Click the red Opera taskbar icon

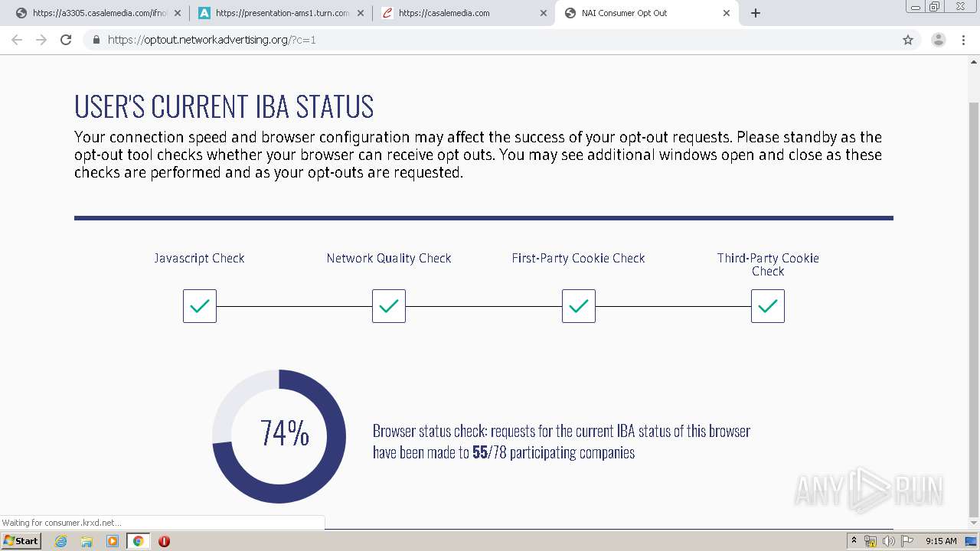[x=164, y=541]
